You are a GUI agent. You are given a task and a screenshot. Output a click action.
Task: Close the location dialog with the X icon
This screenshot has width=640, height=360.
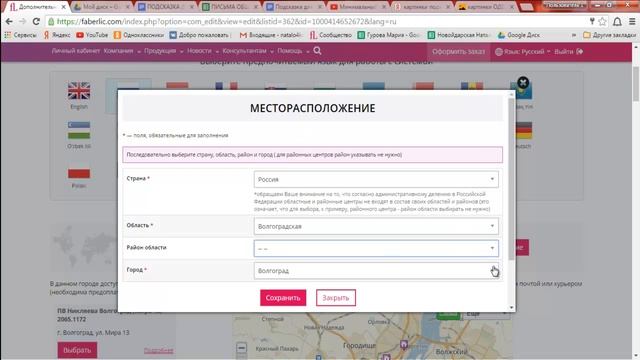point(523,83)
